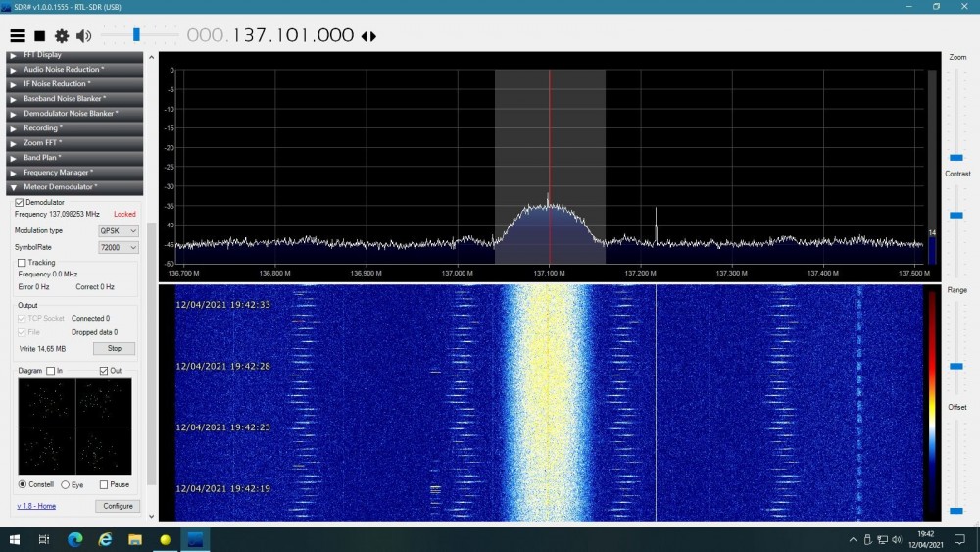Click the 137,000 M frequency axis label

[x=458, y=274]
